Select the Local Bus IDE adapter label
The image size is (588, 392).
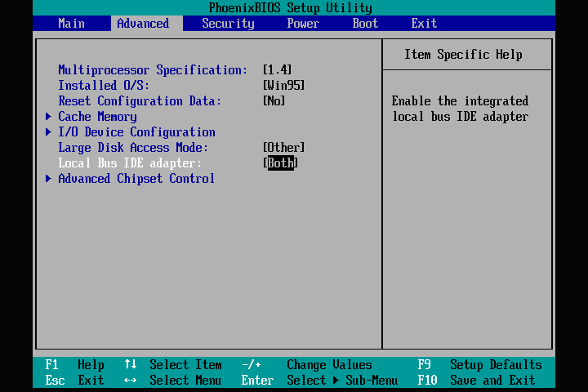(x=130, y=163)
